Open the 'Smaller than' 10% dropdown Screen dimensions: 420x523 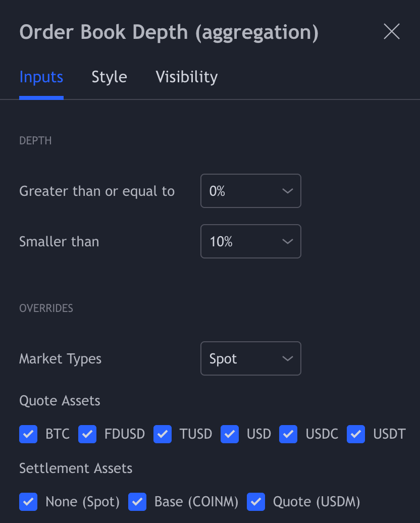250,241
